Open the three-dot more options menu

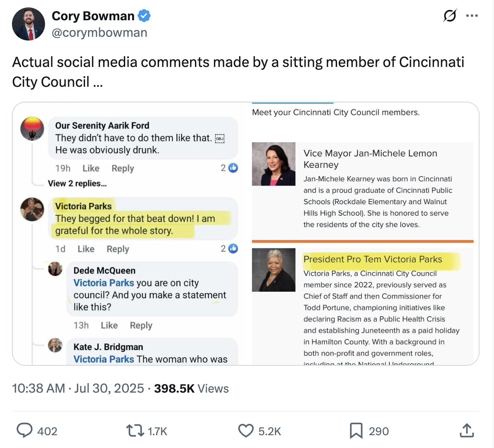pyautogui.click(x=472, y=16)
